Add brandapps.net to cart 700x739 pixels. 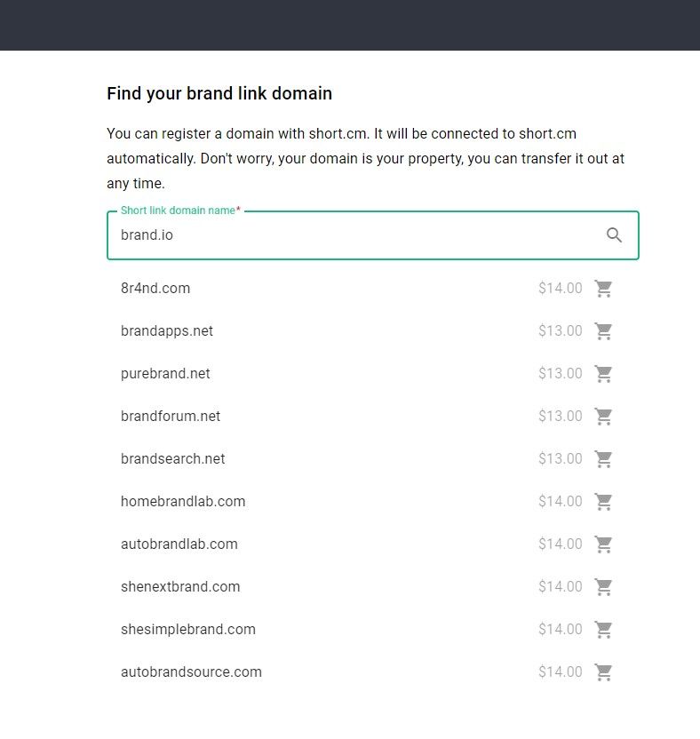point(604,330)
